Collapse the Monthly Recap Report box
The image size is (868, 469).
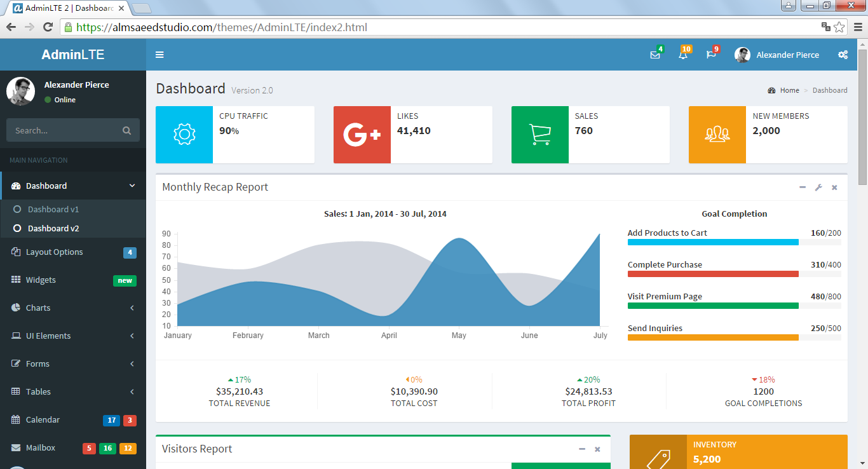803,187
